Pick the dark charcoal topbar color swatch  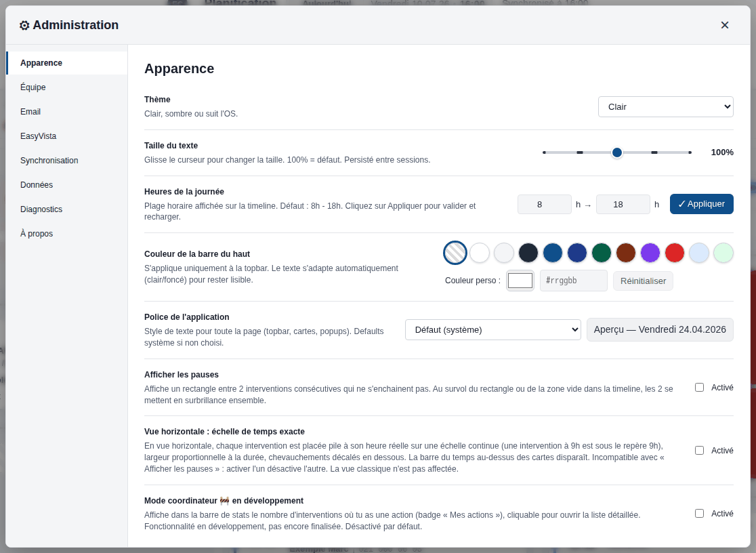coord(528,253)
